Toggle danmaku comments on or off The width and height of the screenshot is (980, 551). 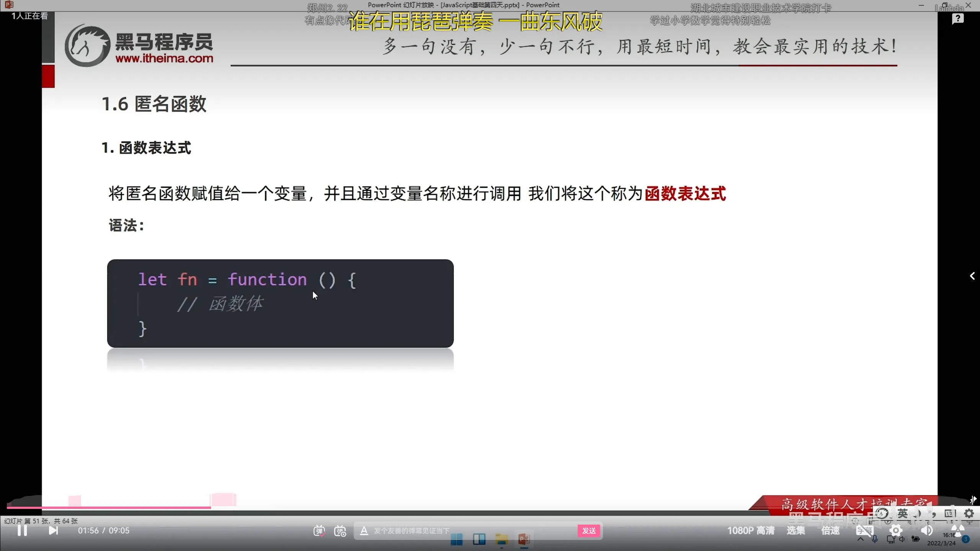click(319, 531)
